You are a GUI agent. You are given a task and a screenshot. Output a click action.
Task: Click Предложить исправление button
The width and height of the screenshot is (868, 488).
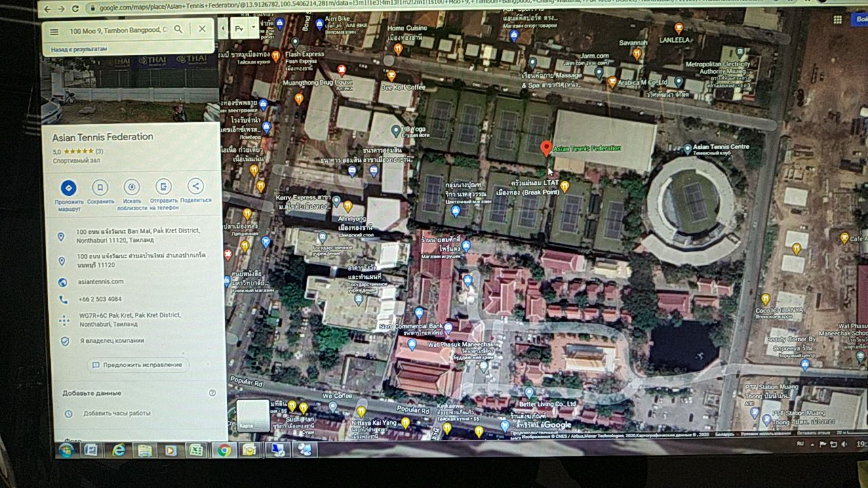point(138,365)
